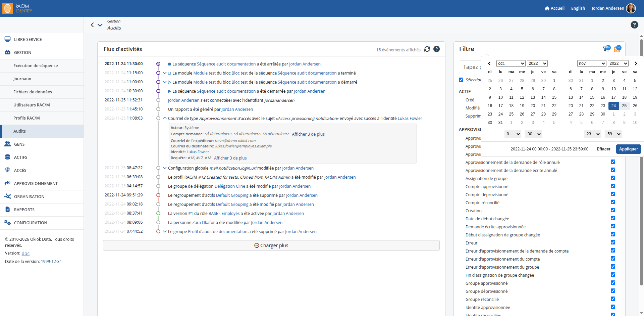
Task: Expand the breadcrumb dropdown chevron
Action: [100, 25]
